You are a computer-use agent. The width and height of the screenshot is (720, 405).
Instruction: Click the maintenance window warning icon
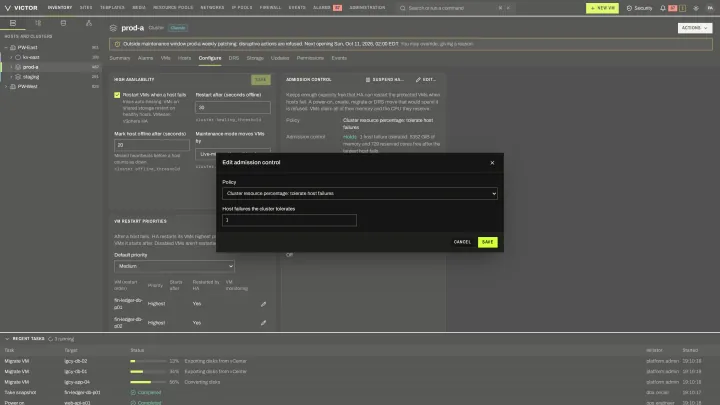pos(117,44)
